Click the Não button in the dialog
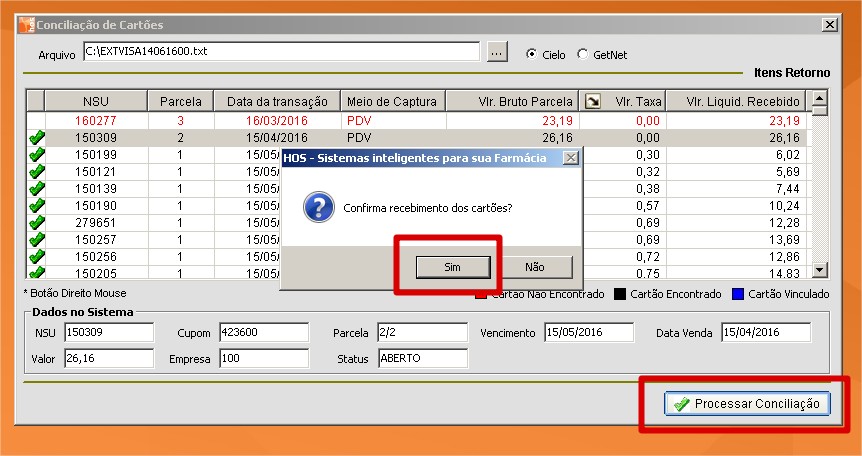862x456 pixels. 535,267
